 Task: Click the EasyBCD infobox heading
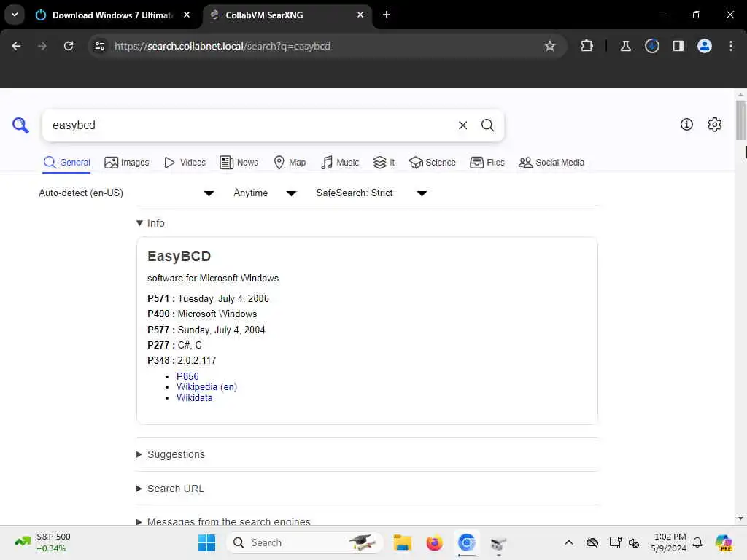[179, 256]
